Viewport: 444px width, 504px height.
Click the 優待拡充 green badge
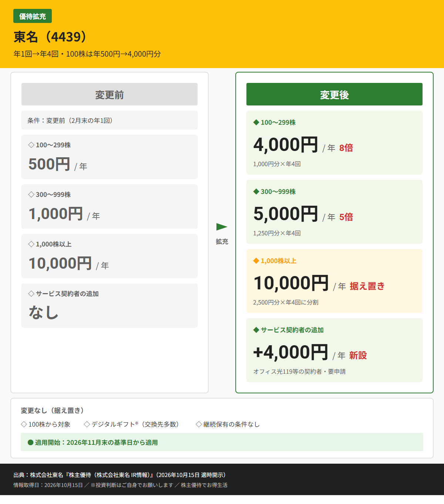pos(33,16)
